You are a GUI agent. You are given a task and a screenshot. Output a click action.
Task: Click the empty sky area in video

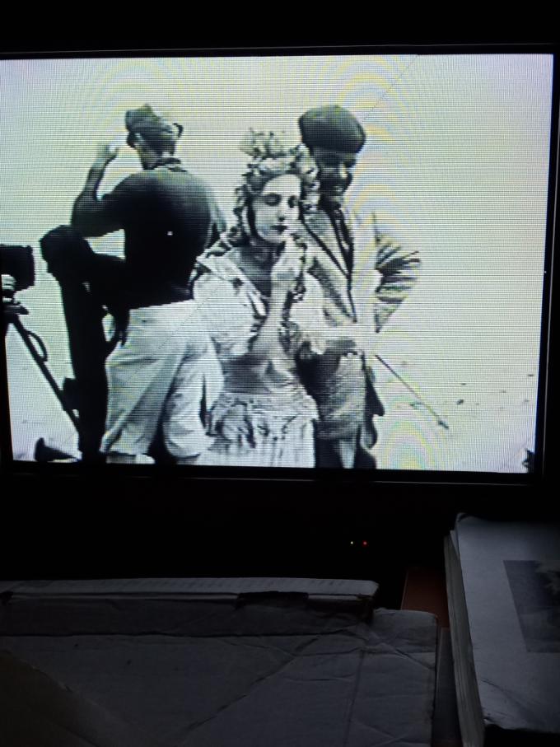(469, 148)
